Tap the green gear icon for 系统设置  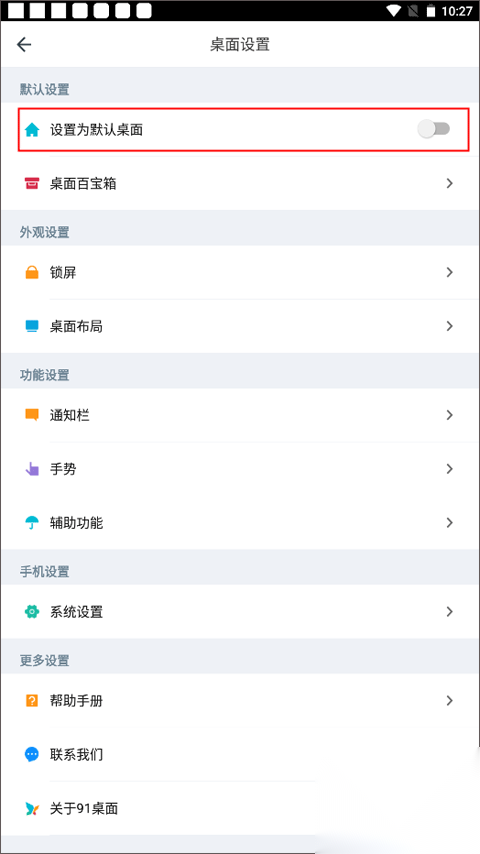coord(32,612)
